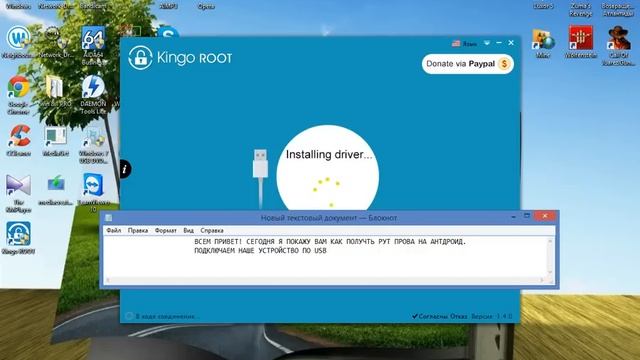
Task: Click the Installing driver... status circle
Action: 328,168
